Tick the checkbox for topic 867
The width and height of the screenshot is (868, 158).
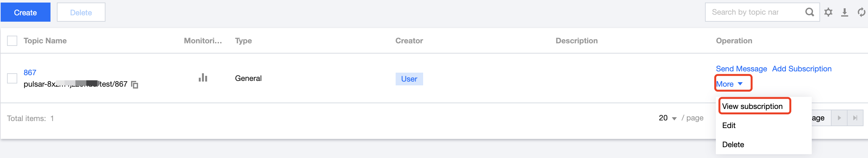tap(12, 78)
